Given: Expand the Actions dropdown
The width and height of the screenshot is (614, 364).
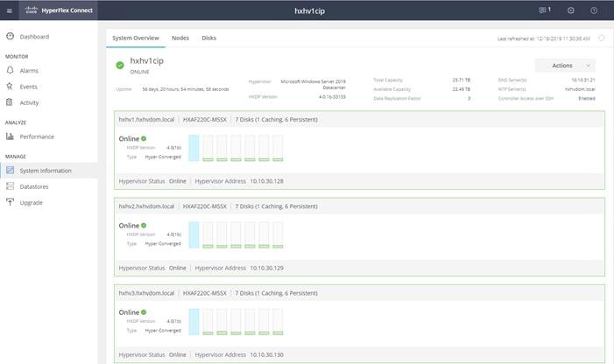Looking at the screenshot, I should tap(565, 66).
